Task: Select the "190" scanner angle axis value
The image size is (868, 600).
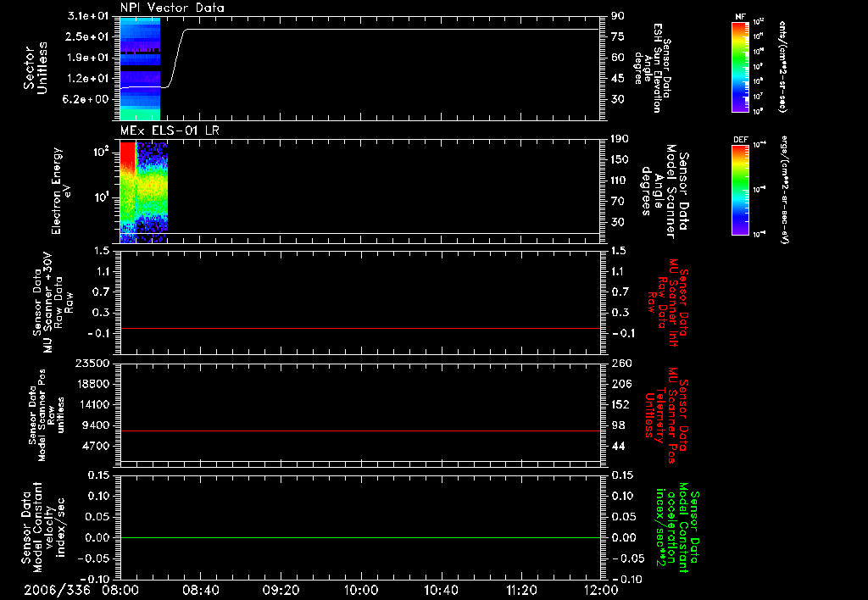Action: 620,139
